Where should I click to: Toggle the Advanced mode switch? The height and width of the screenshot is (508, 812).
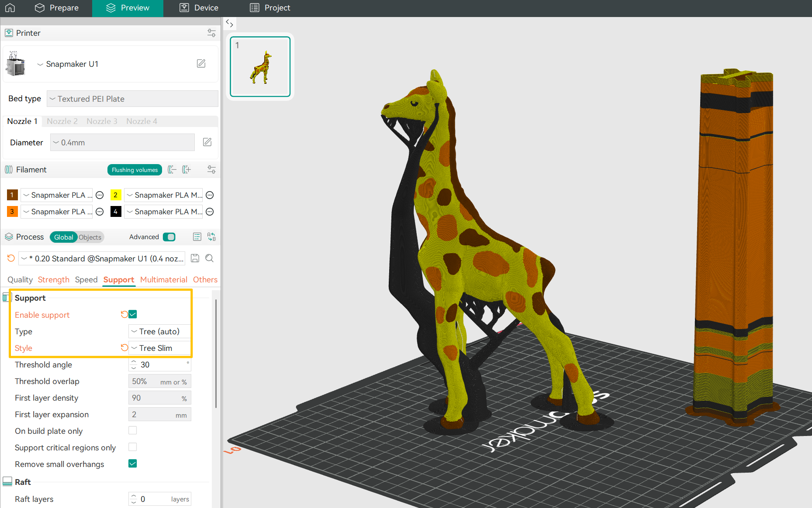pyautogui.click(x=169, y=237)
